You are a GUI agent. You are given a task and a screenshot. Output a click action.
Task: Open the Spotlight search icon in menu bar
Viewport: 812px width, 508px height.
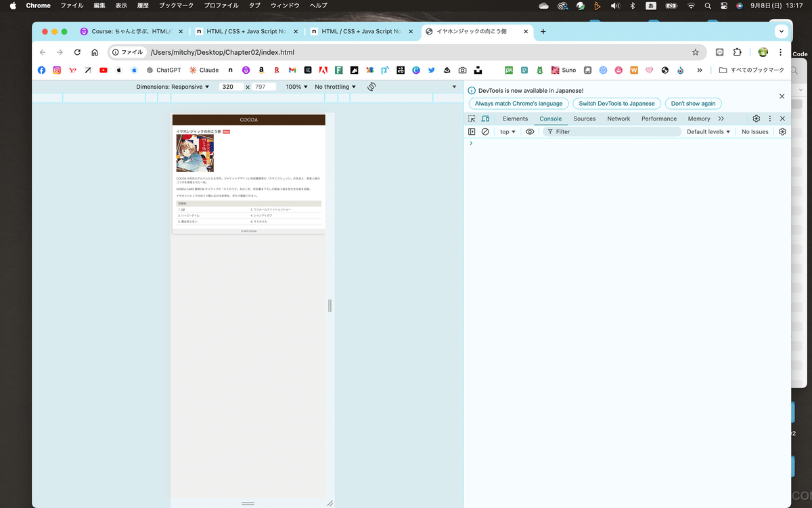tap(708, 5)
